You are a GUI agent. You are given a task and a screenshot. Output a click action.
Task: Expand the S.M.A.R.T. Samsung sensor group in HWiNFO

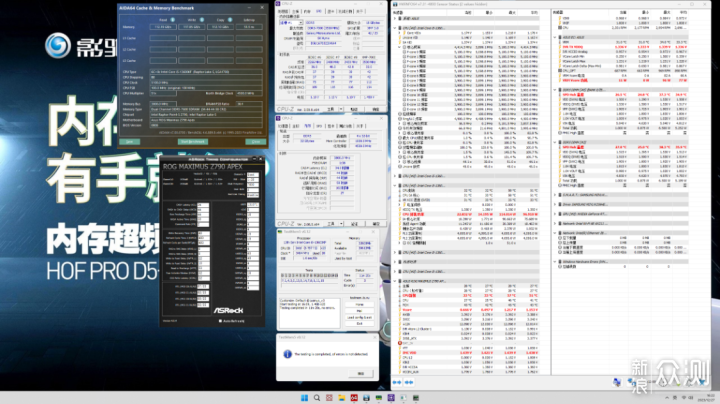555,195
